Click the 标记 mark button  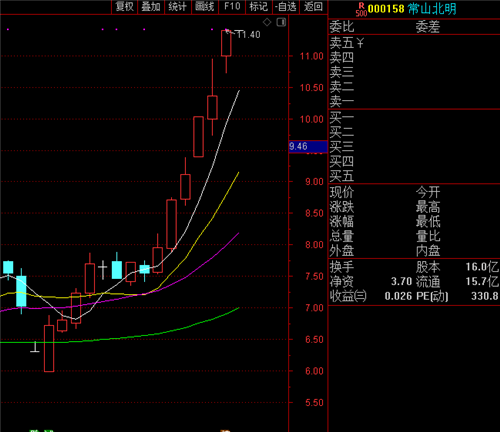[259, 7]
